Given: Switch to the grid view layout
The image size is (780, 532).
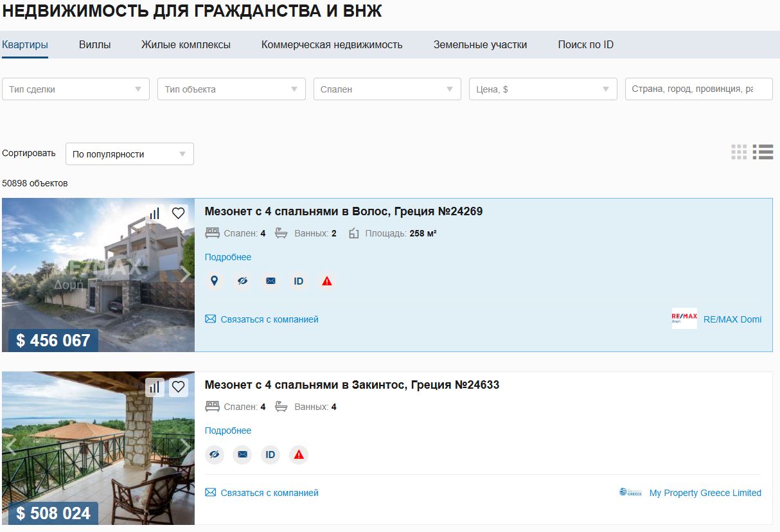Looking at the screenshot, I should (x=739, y=152).
